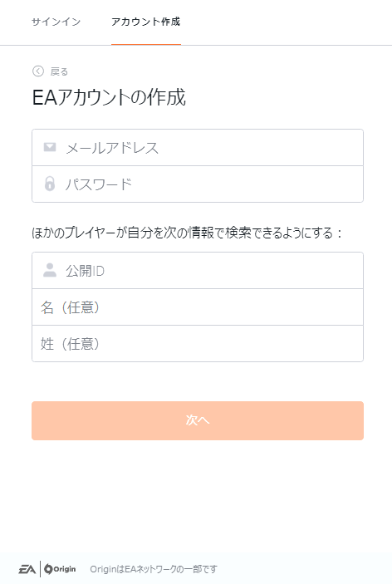This screenshot has width=392, height=584.
Task: Click the OriginはEAネットワークの一部です footer text
Action: pyautogui.click(x=154, y=569)
